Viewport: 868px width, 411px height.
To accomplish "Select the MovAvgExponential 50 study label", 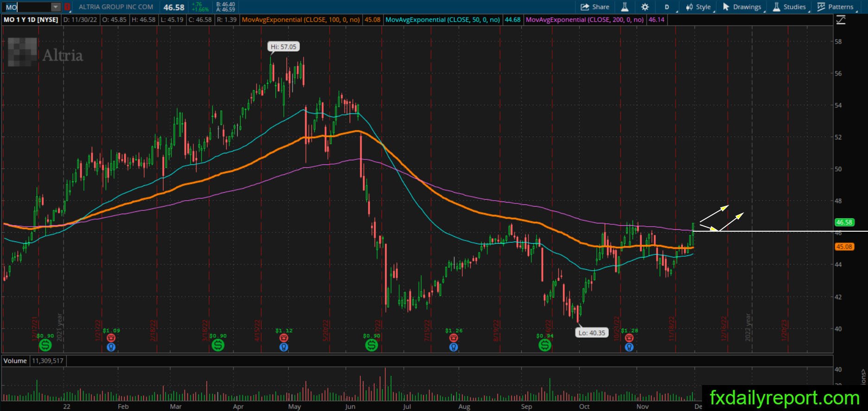I will 443,20.
